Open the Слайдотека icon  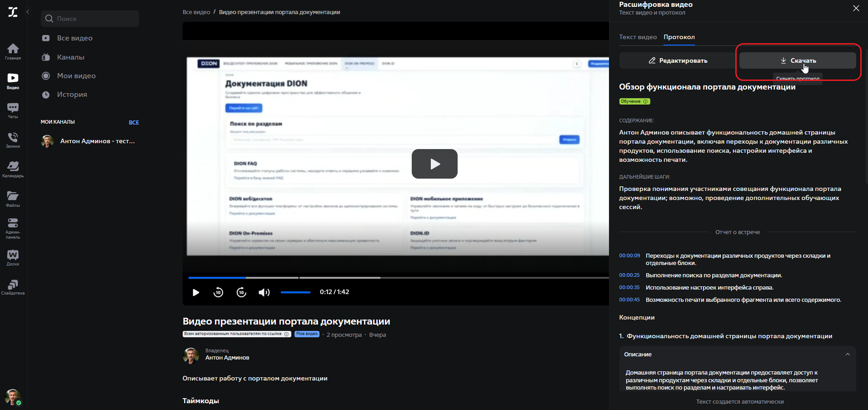click(13, 286)
